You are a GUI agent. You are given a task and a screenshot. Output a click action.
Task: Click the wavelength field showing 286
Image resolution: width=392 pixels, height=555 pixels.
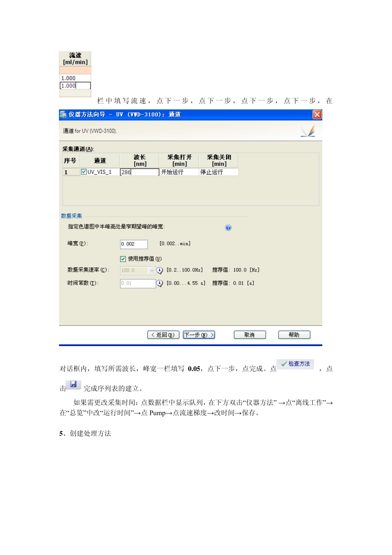(x=139, y=172)
